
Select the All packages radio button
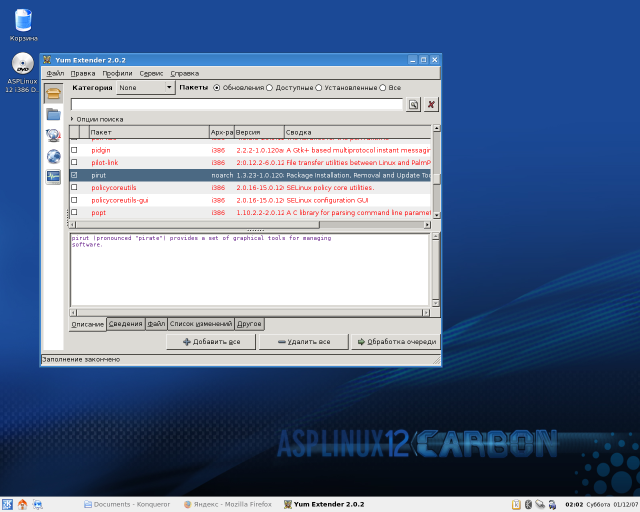[383, 88]
